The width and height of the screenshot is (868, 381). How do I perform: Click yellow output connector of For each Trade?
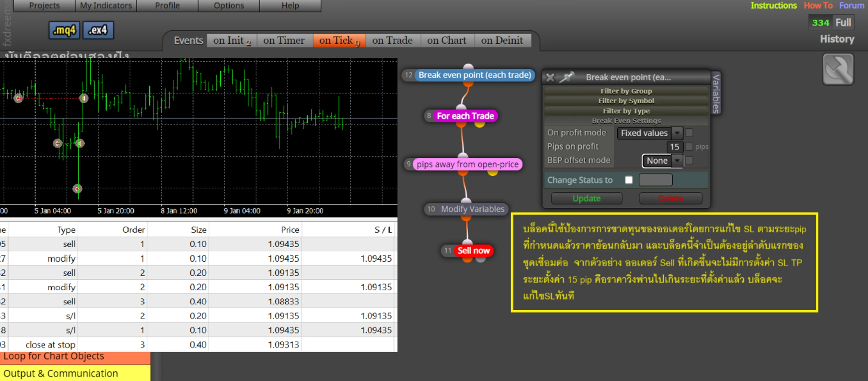point(479,124)
